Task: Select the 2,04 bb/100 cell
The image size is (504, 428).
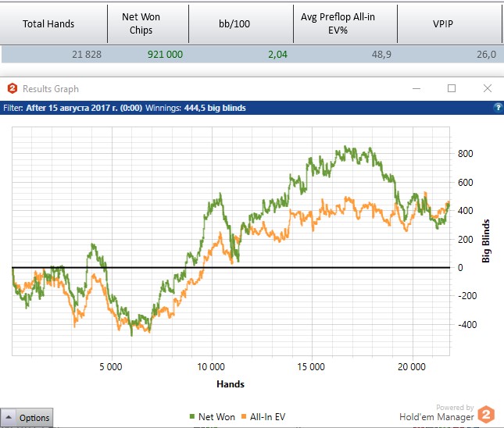Action: (277, 55)
